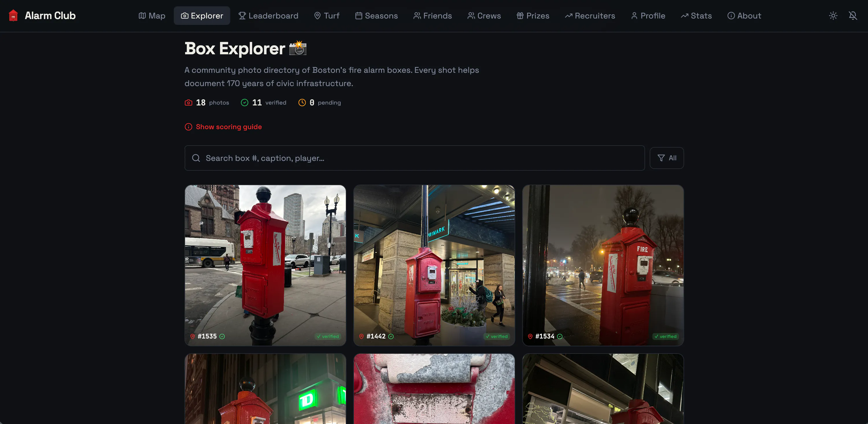Click the verified badge on box #1442
Viewport: 868px width, 424px height.
[497, 336]
